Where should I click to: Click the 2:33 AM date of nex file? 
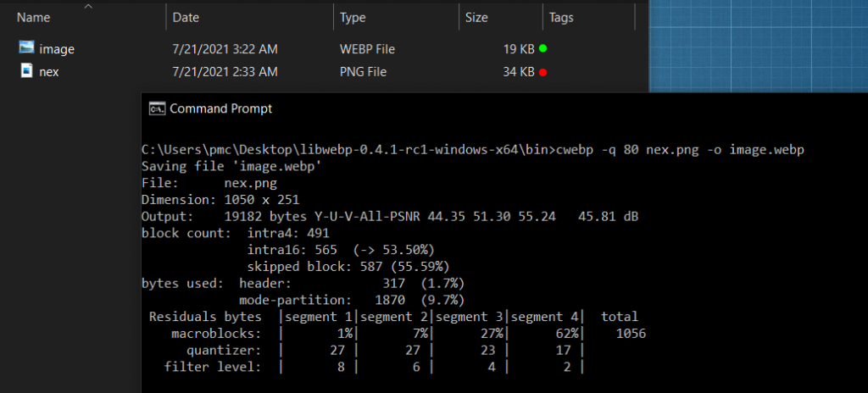(x=225, y=73)
